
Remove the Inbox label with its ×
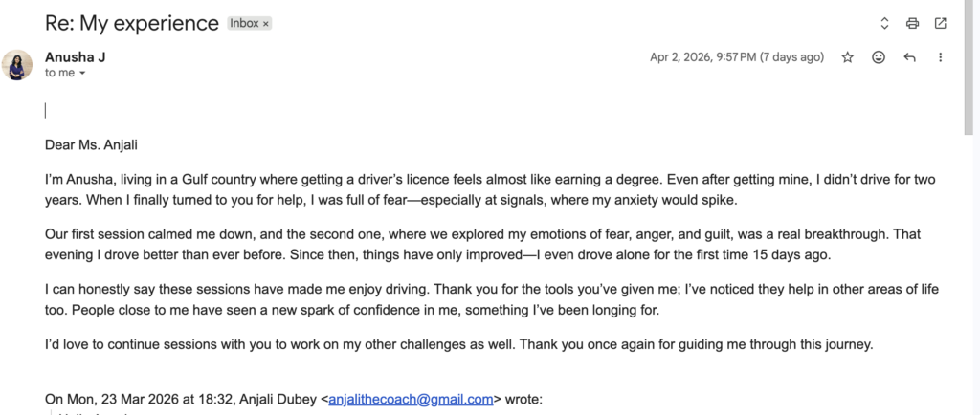(266, 23)
